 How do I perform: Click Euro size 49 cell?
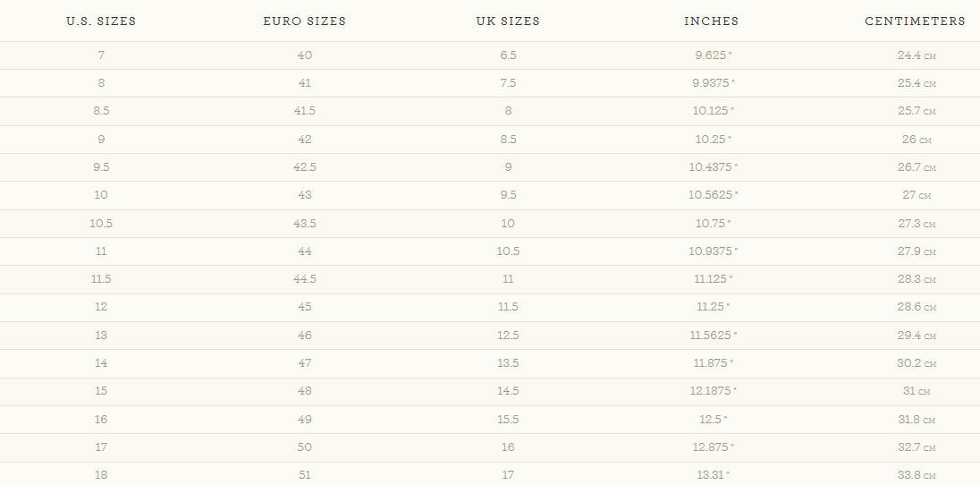305,419
